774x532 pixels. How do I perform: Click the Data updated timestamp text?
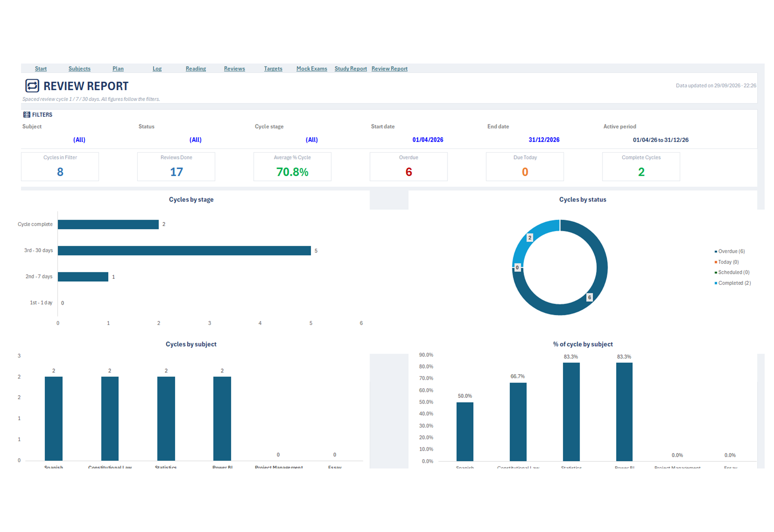(x=716, y=85)
